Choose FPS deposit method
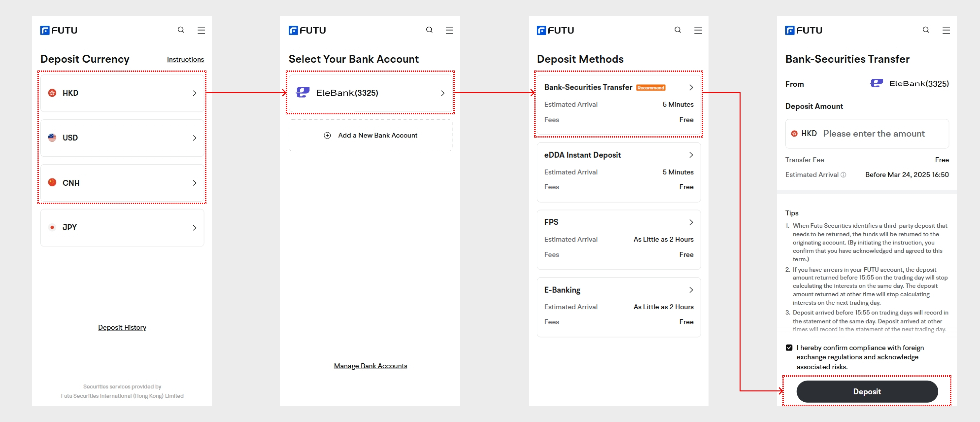The image size is (980, 422). tap(619, 240)
